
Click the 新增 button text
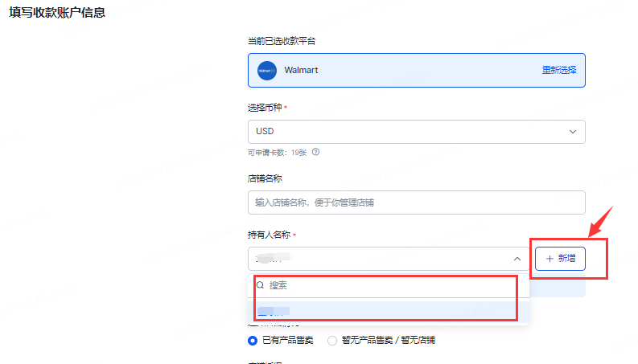pos(566,259)
